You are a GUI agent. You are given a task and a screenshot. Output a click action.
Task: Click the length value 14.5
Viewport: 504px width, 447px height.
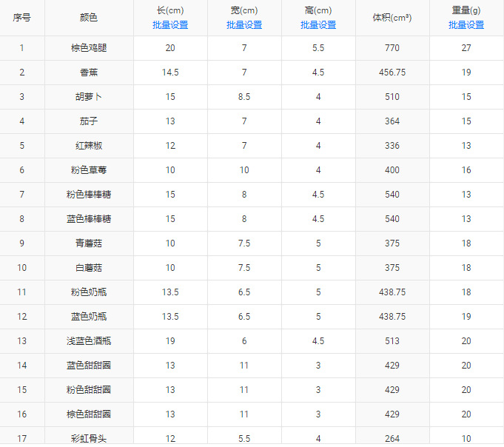tap(170, 73)
